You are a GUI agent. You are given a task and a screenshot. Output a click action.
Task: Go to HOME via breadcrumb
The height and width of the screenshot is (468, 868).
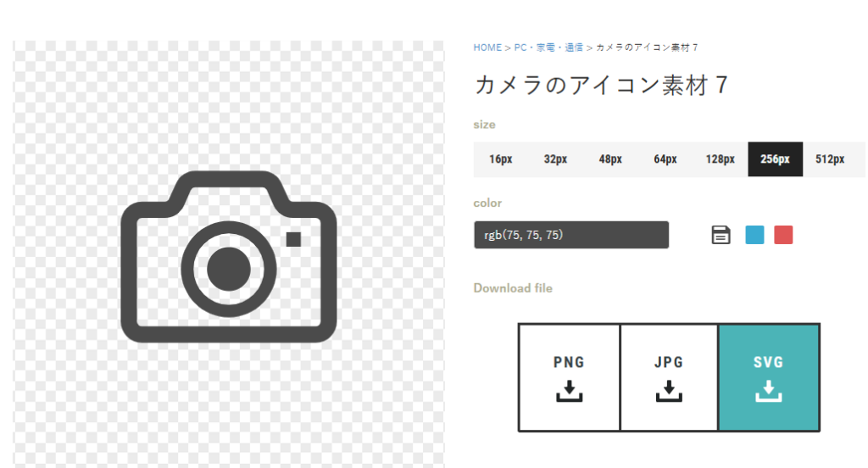coord(487,47)
